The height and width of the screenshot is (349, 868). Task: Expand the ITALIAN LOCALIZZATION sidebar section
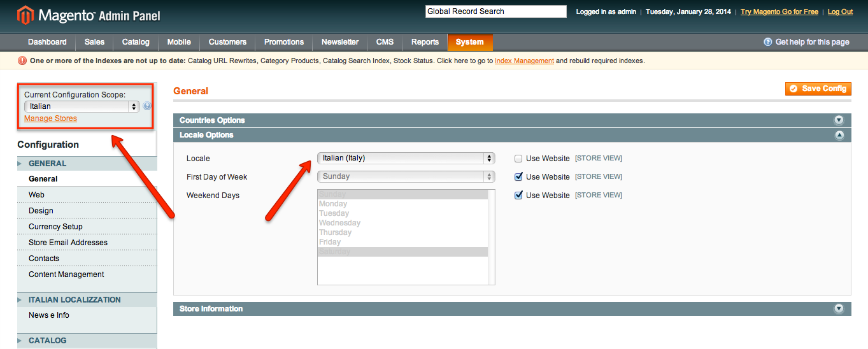(87, 300)
